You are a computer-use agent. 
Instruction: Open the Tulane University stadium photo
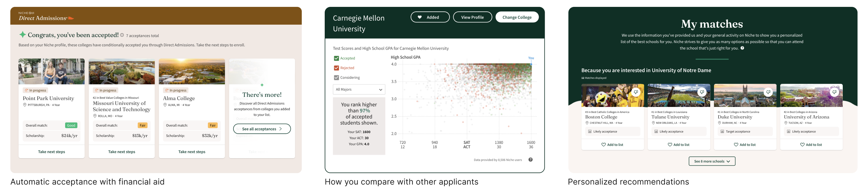point(679,95)
